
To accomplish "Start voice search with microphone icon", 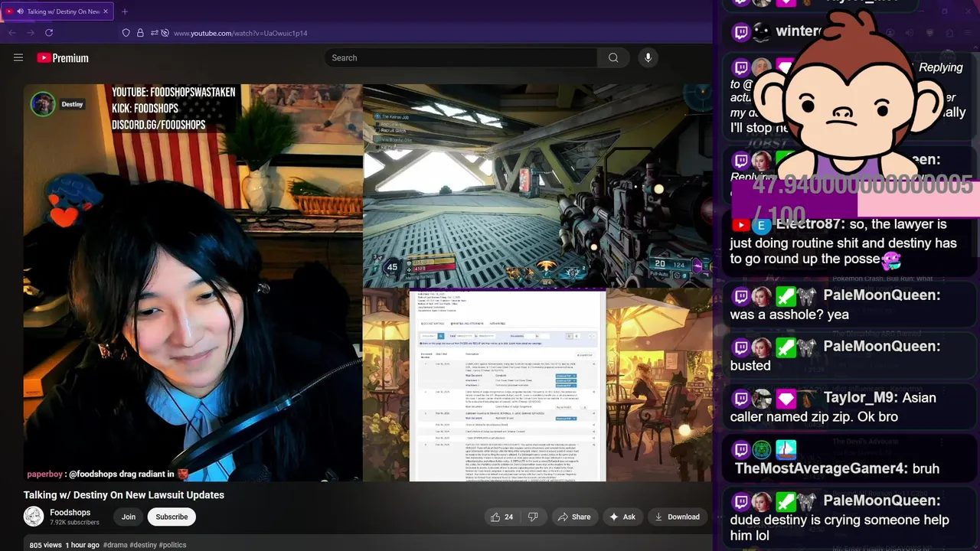I will pyautogui.click(x=648, y=57).
